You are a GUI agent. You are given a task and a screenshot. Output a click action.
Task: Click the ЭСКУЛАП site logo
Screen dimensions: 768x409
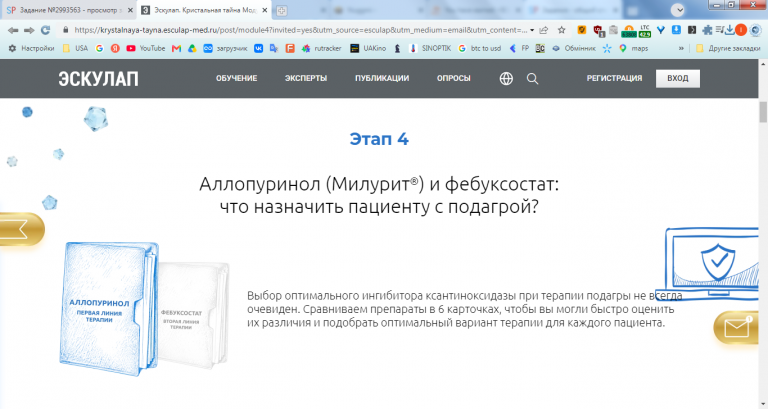click(x=98, y=79)
